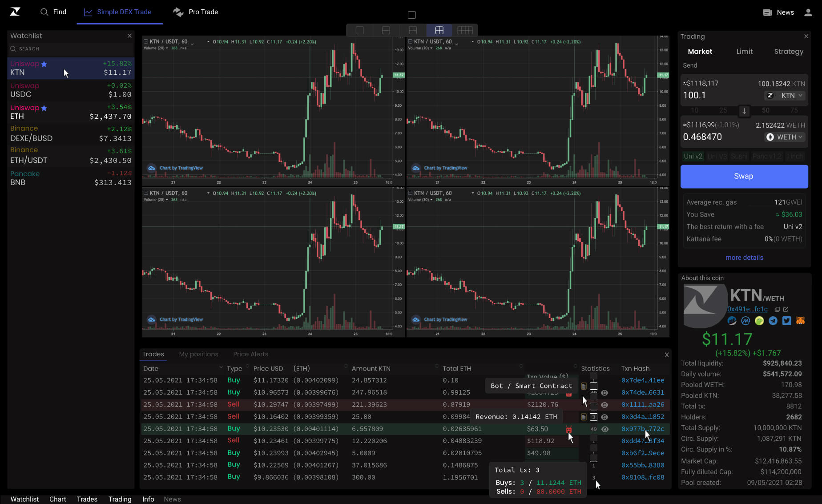This screenshot has height=504, width=822.
Task: Click the Trades item in bottom bar
Action: tap(87, 499)
